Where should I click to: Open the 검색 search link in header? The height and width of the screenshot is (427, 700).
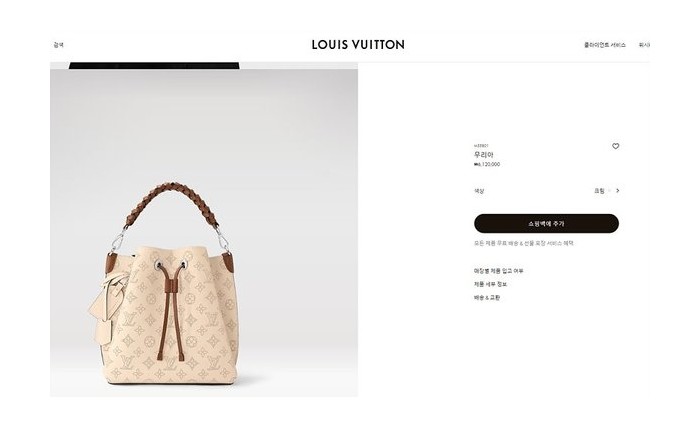click(58, 45)
